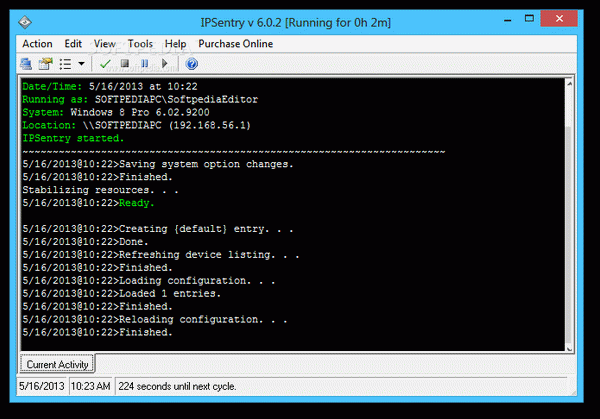The width and height of the screenshot is (600, 419).
Task: Click the 'Loaded 1 entries.' log line
Action: [122, 293]
